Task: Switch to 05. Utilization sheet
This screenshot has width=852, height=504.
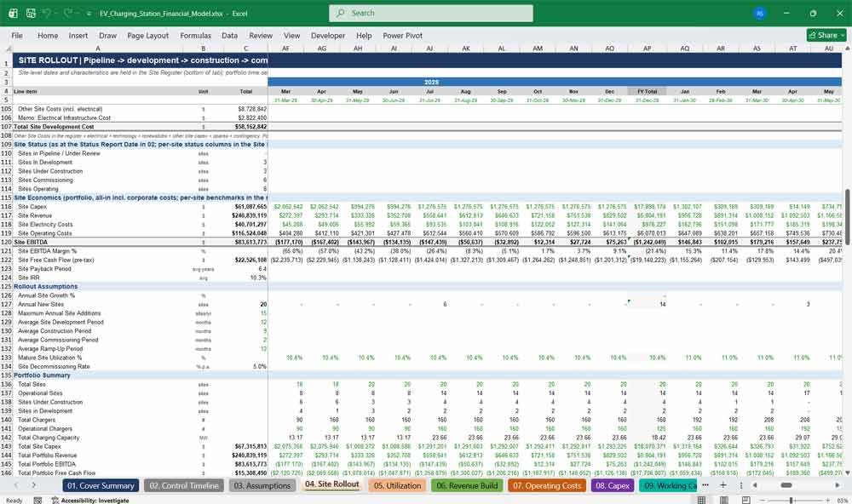Action: coord(398,485)
